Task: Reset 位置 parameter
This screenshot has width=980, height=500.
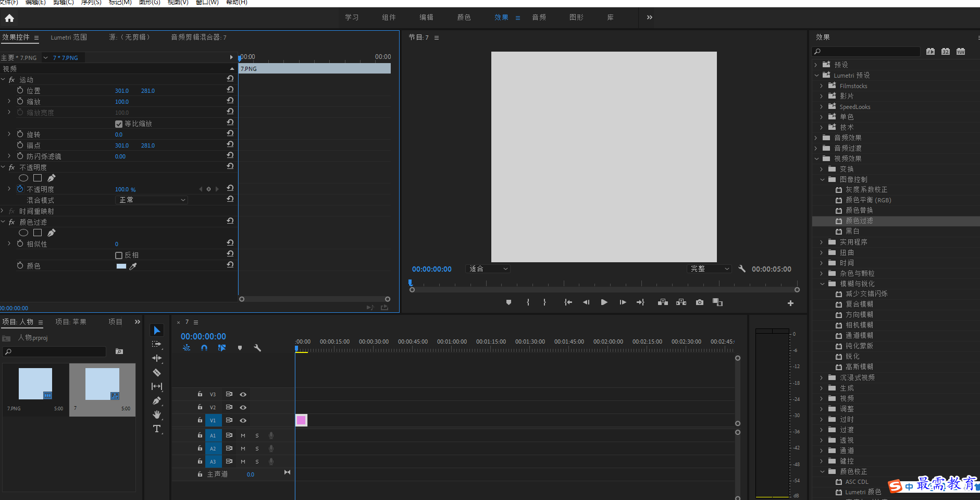Action: point(230,90)
